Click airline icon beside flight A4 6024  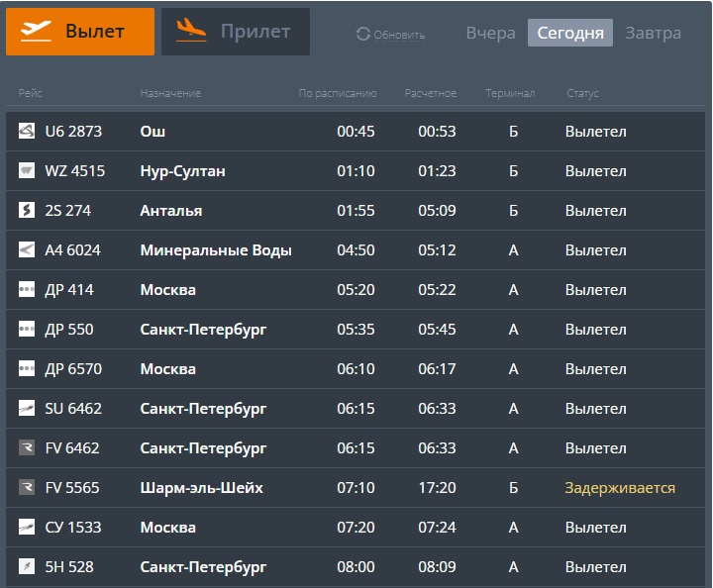[27, 250]
